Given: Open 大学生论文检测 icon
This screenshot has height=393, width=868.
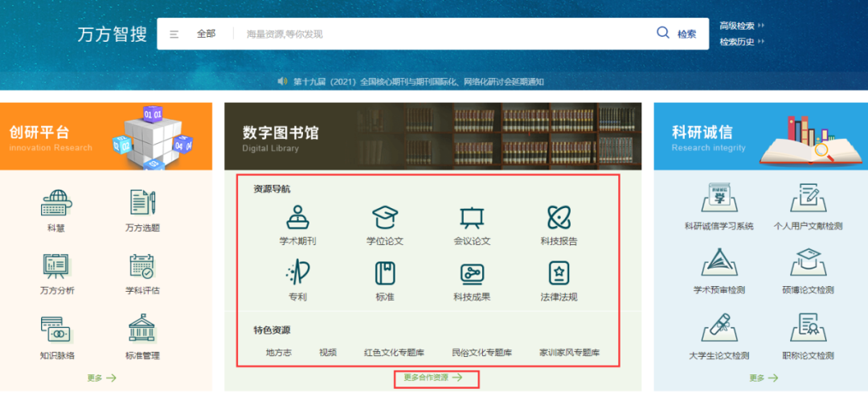Looking at the screenshot, I should coord(719,328).
